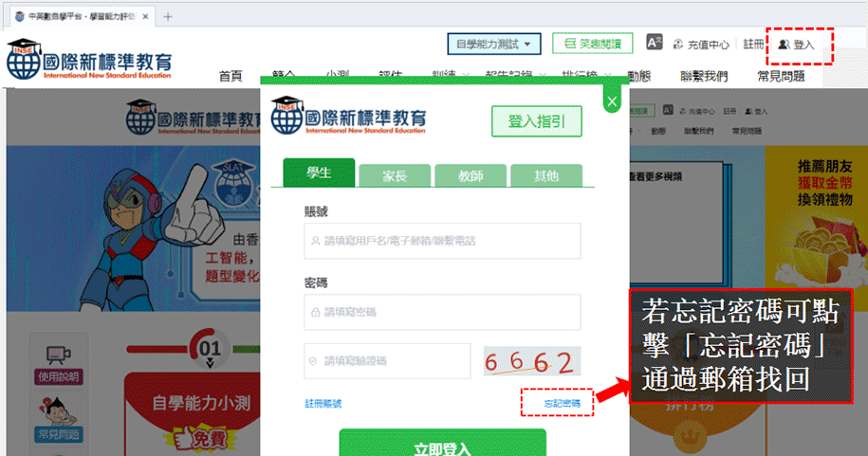Select the 學生 tab
This screenshot has width=868, height=456.
319,173
